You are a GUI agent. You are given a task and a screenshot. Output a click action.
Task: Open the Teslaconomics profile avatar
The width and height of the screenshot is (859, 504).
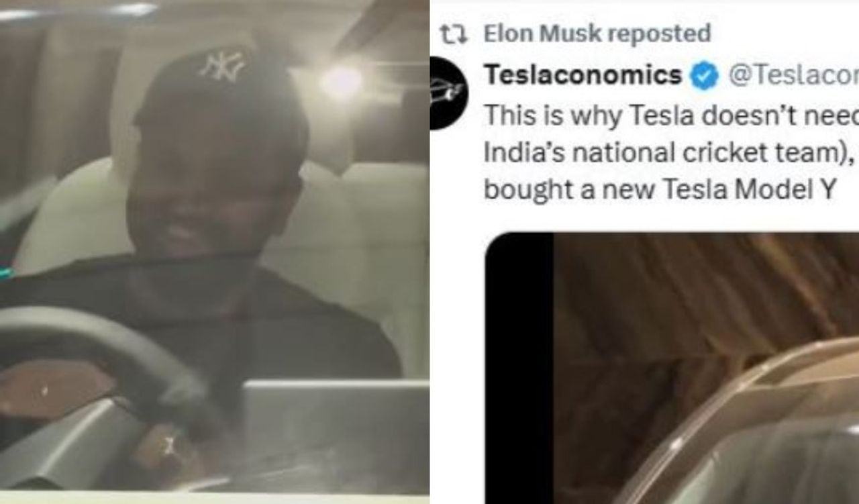coord(448,93)
